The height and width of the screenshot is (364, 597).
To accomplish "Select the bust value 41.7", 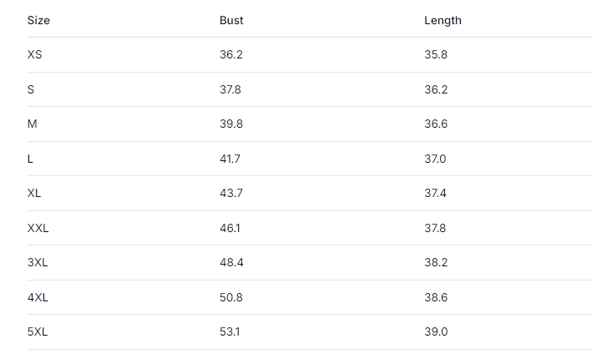I will [230, 159].
